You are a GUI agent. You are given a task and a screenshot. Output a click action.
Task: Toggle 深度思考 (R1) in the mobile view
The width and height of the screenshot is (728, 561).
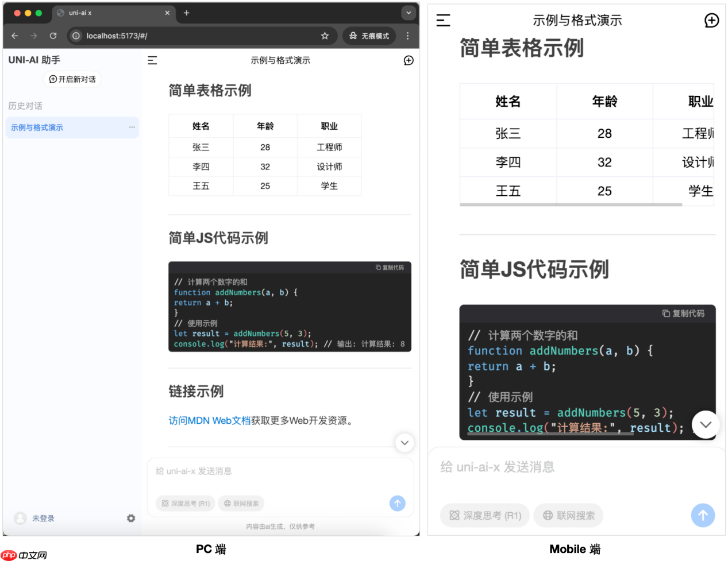[x=484, y=516]
